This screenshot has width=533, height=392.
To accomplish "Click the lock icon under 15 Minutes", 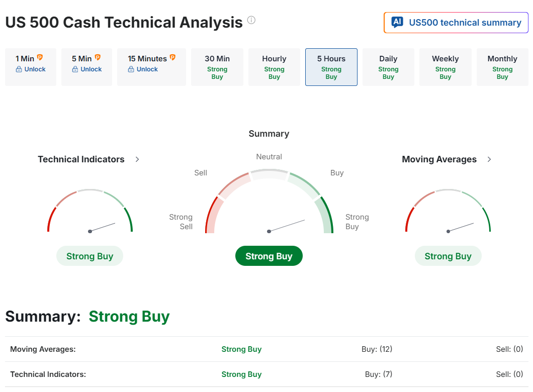I will (x=132, y=69).
